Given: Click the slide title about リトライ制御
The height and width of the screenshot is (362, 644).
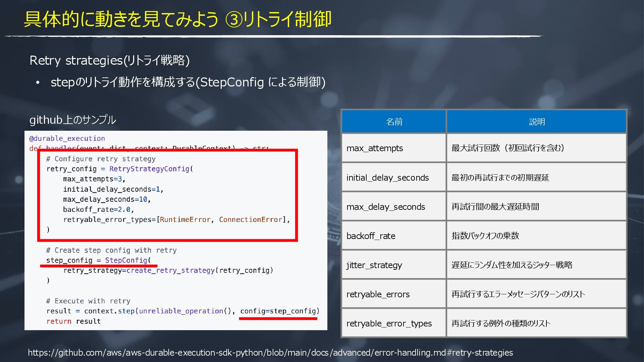Looking at the screenshot, I should (x=178, y=19).
